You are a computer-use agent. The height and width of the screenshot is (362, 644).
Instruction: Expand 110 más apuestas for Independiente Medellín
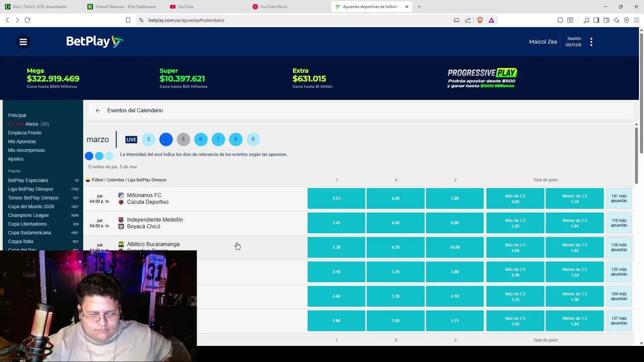pos(619,223)
